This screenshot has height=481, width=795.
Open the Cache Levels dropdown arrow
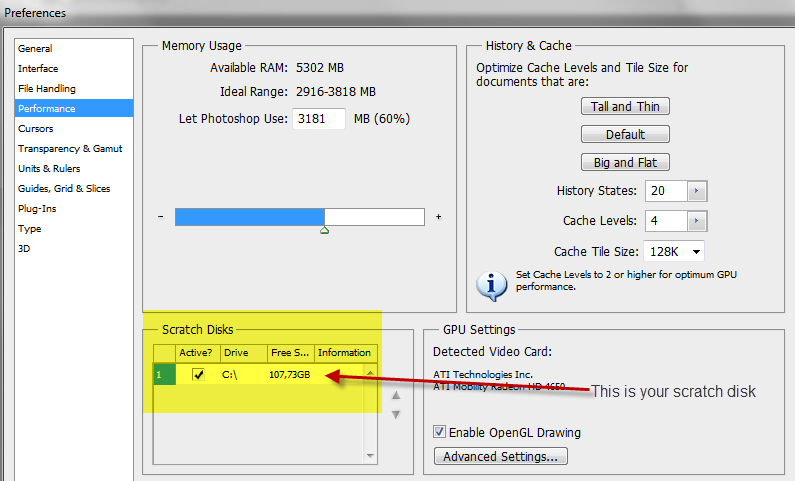coord(697,221)
